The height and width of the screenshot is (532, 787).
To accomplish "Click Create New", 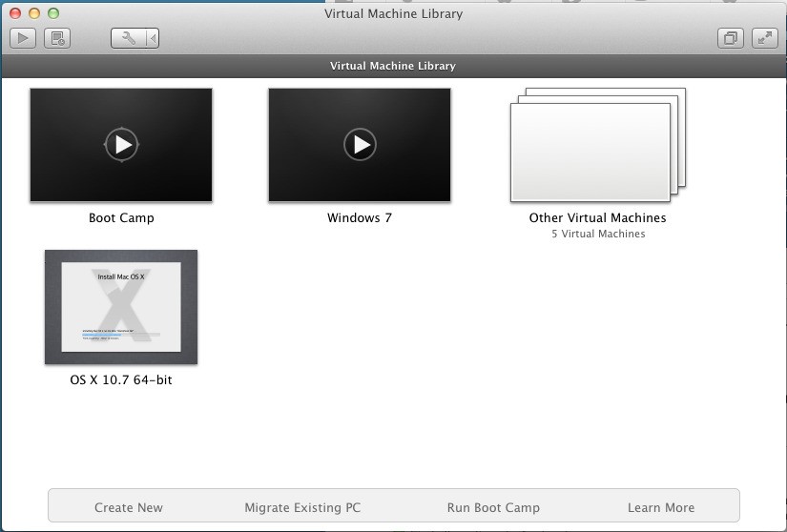I will click(x=129, y=507).
